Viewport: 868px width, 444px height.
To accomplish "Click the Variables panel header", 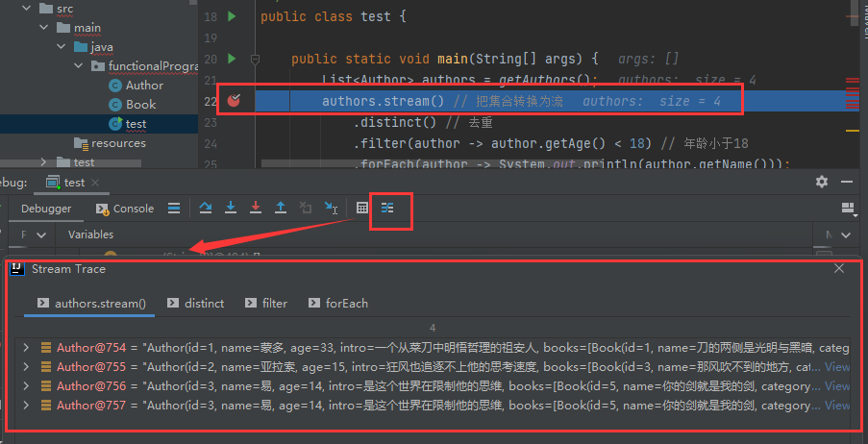I will pyautogui.click(x=90, y=234).
